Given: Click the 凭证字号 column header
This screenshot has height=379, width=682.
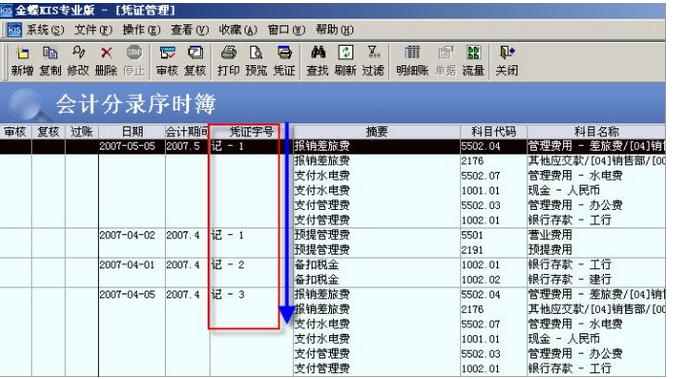Looking at the screenshot, I should coord(251,131).
